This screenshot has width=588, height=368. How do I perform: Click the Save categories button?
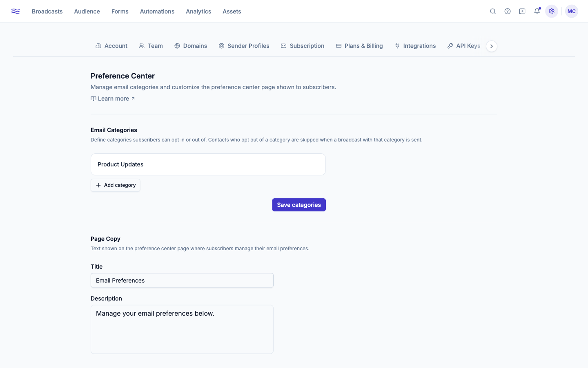pyautogui.click(x=299, y=205)
